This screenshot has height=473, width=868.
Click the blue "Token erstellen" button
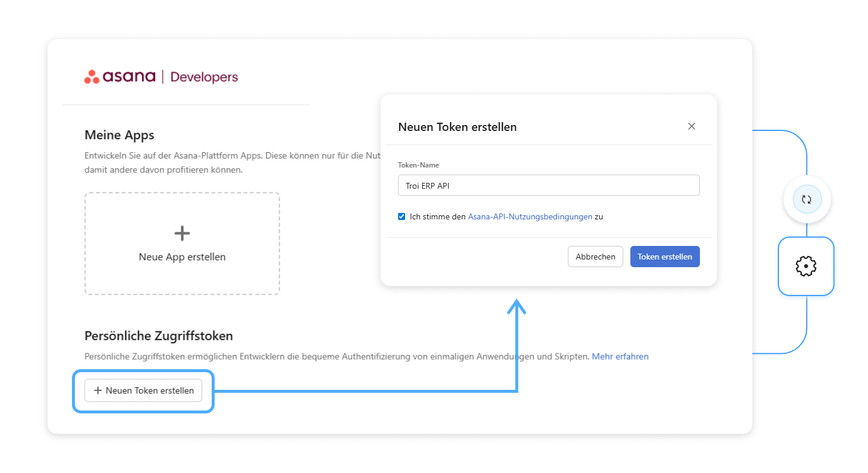pyautogui.click(x=665, y=257)
